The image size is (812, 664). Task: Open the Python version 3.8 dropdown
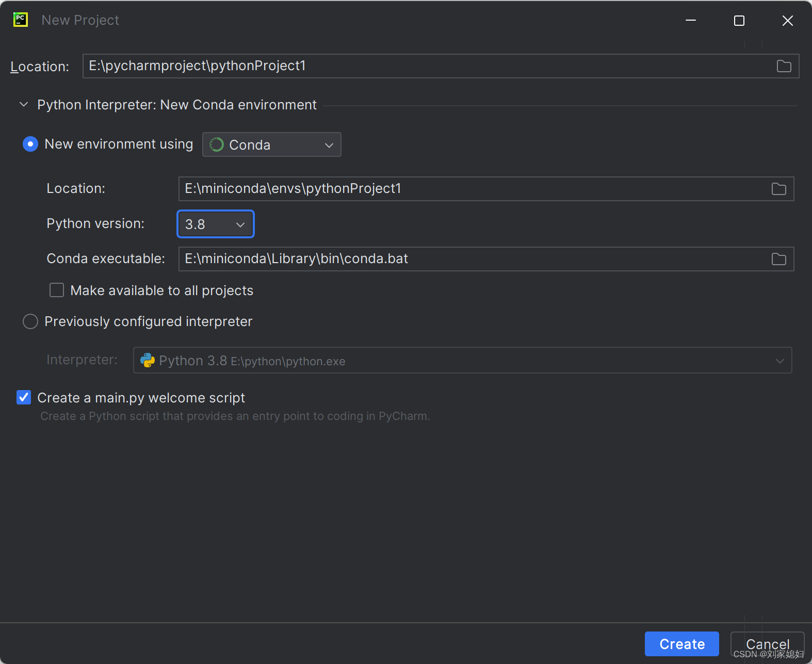click(216, 224)
